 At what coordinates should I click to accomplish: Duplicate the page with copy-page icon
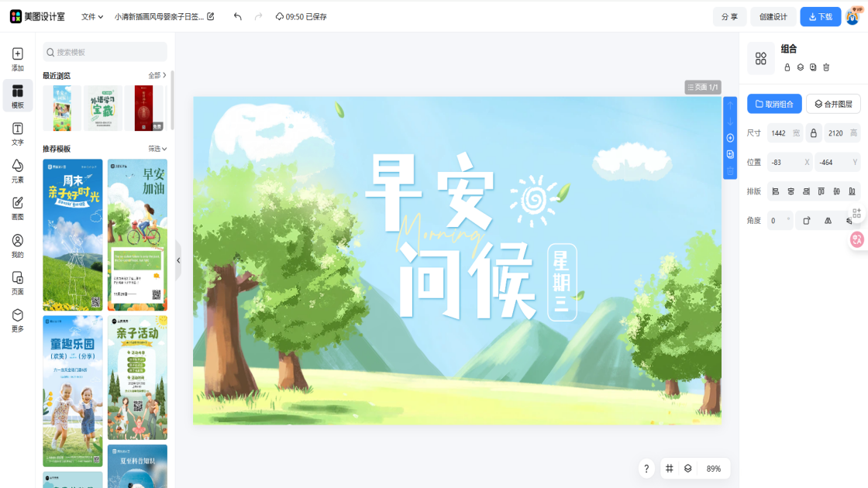point(730,154)
